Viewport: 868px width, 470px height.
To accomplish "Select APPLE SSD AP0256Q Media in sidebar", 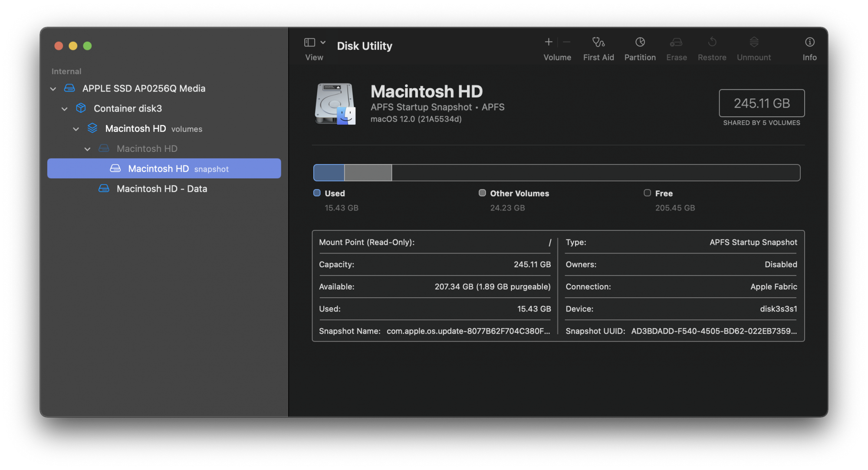I will [x=164, y=89].
